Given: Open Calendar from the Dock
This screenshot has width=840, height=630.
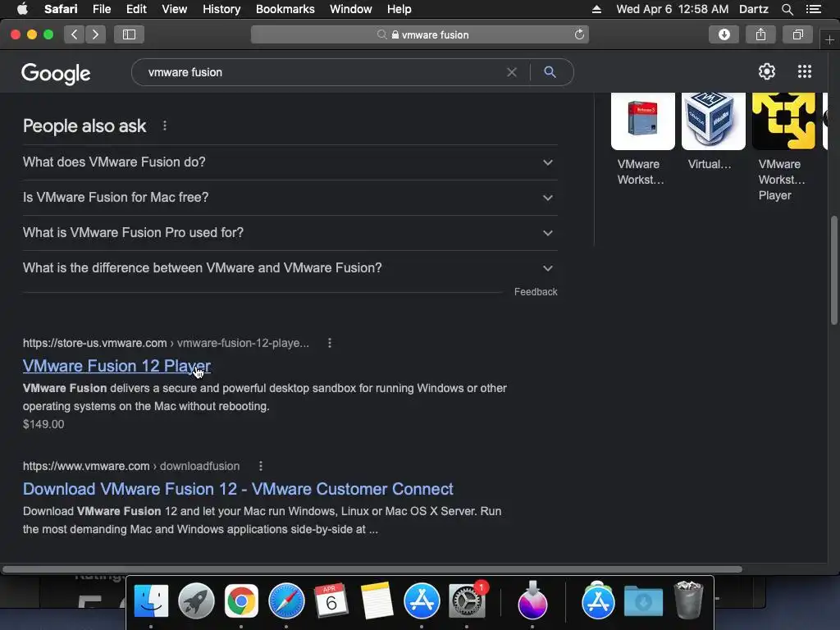Looking at the screenshot, I should coord(331,600).
